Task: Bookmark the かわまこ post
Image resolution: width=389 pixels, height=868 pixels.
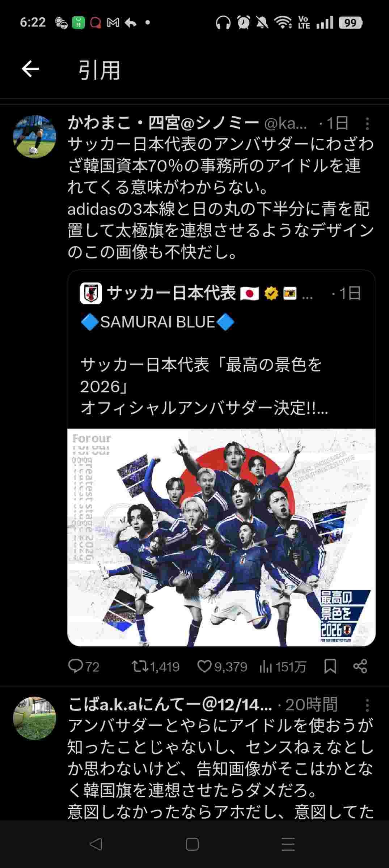Action: (x=330, y=666)
